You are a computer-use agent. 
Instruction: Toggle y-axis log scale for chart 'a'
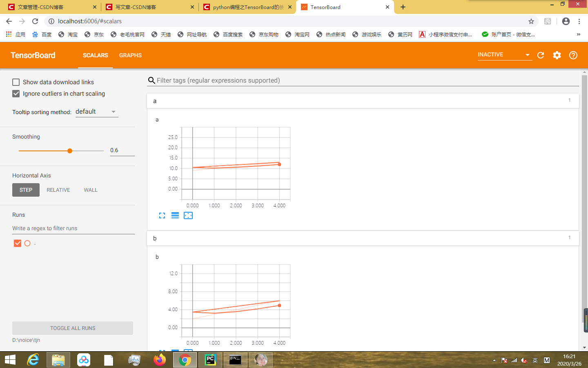[x=175, y=215]
